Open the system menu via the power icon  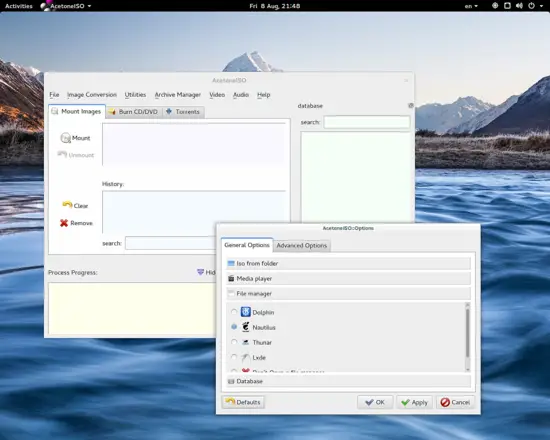point(531,6)
